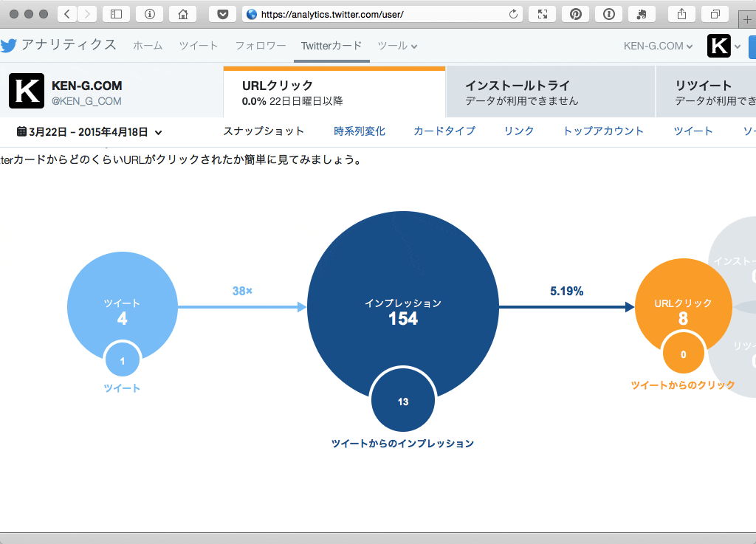Click the Home icon in the browser toolbar
The image size is (756, 544).
[x=182, y=13]
